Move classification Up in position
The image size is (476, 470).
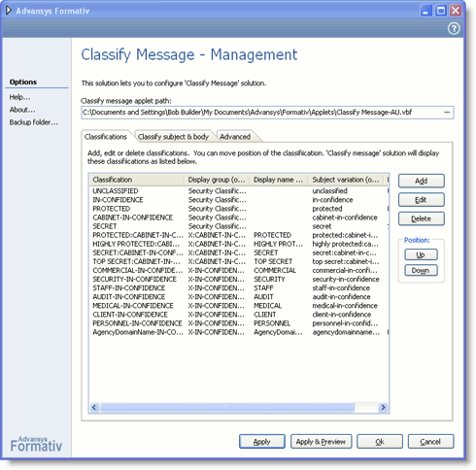coord(421,254)
